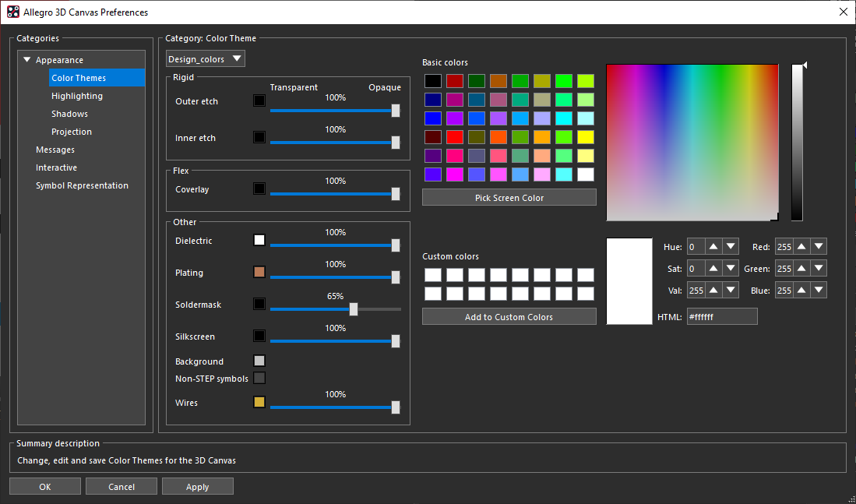Decrease Red with down arrow
The width and height of the screenshot is (856, 504).
[x=819, y=247]
